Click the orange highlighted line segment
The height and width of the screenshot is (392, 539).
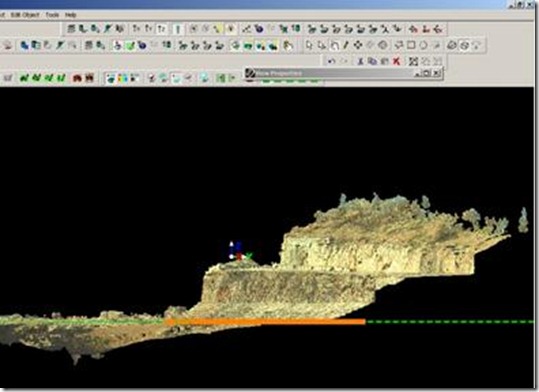tap(265, 322)
